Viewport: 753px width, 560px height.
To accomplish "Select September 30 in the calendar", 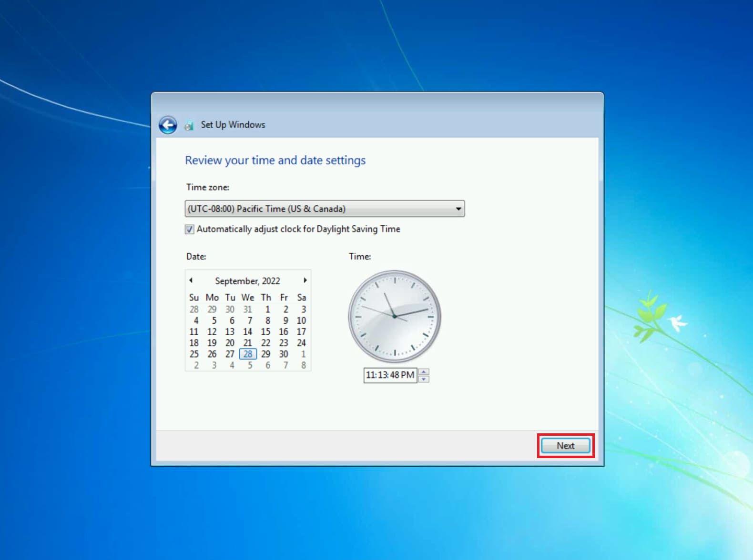I will click(x=284, y=354).
